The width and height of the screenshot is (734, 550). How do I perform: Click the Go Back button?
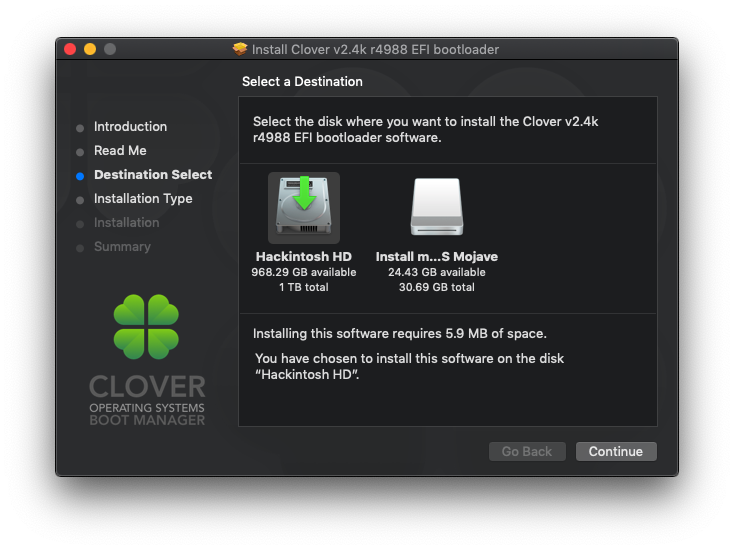pyautogui.click(x=527, y=451)
